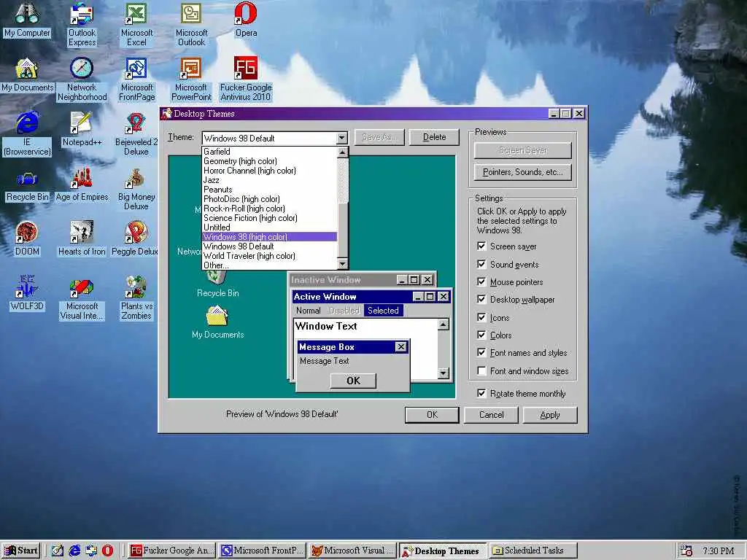Screen dimensions: 747x560
Task: Toggle the Screen saver checkbox
Action: (481, 246)
